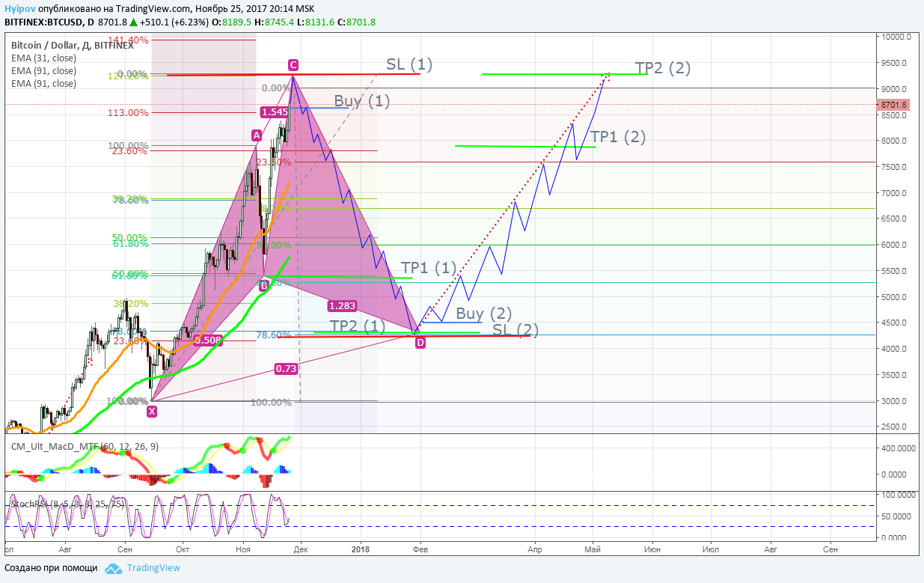Click the TradingView logo icon at bottom
Screen dimensions: 924x583
(113, 568)
